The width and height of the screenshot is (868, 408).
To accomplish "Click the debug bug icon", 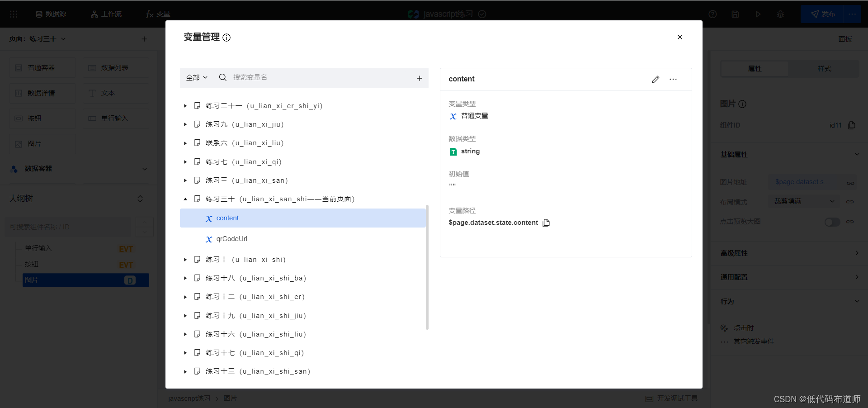I will pos(780,14).
